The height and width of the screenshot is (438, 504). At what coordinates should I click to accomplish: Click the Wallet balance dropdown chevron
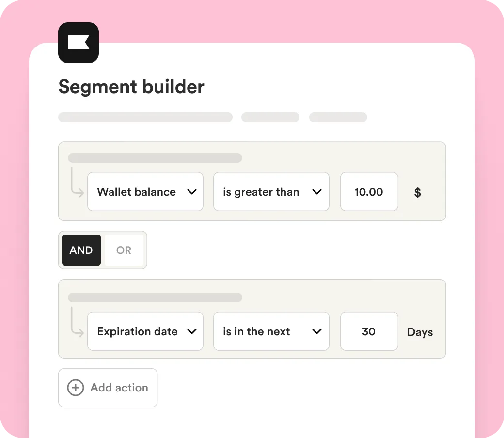pos(192,192)
